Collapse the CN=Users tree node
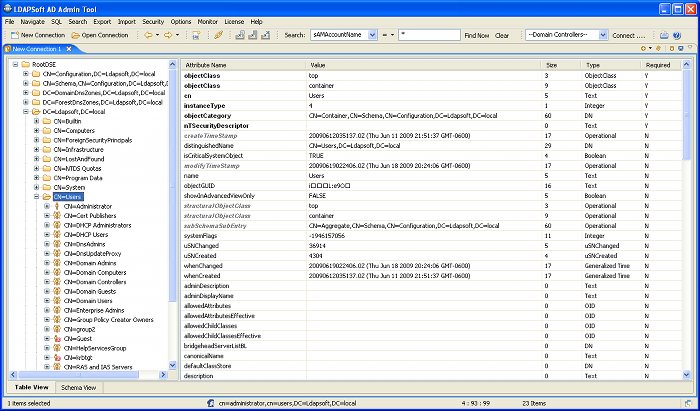700x411 pixels. point(36,197)
